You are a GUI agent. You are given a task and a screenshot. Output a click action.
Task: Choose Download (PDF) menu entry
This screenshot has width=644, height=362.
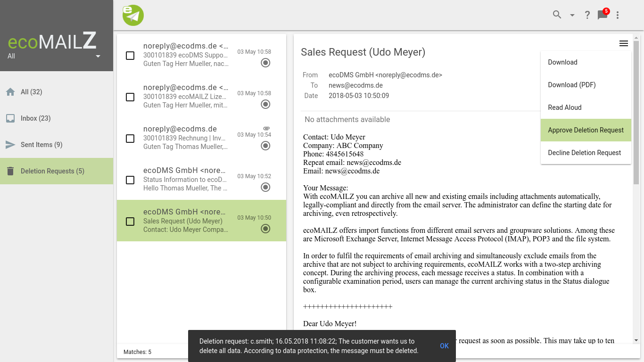point(586,85)
